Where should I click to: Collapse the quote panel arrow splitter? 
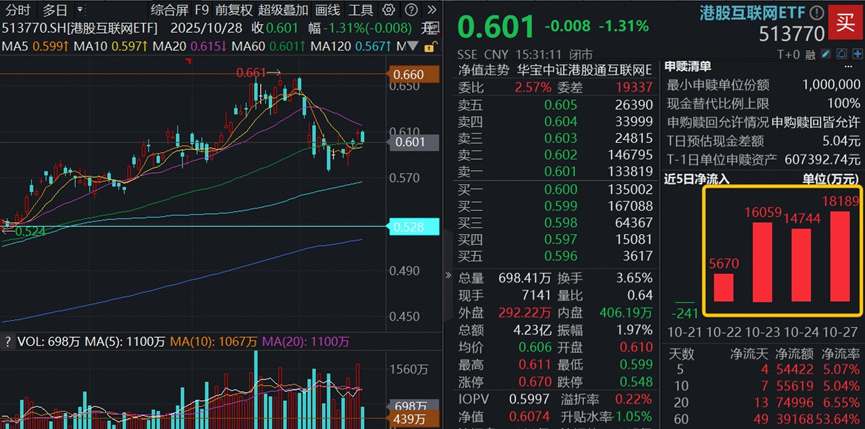click(448, 275)
